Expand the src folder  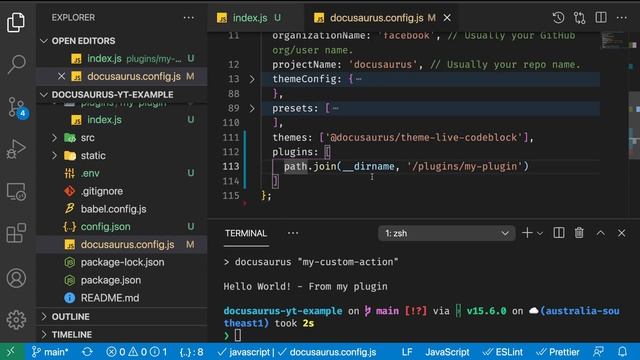(x=54, y=138)
